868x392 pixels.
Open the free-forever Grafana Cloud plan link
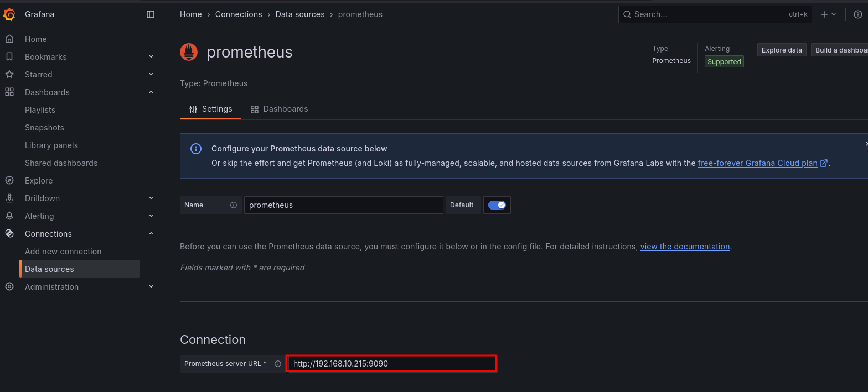coord(757,163)
